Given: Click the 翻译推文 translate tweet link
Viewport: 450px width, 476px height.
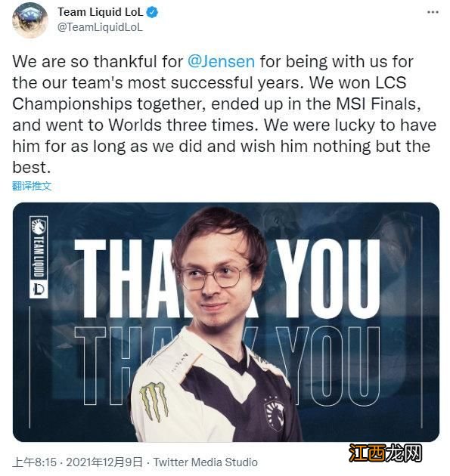Looking at the screenshot, I should click(x=32, y=186).
